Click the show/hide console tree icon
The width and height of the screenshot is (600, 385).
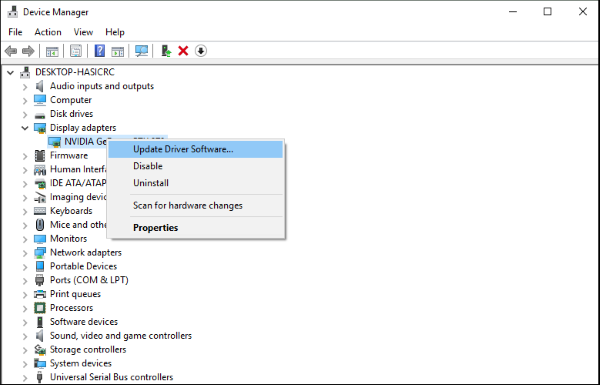tap(52, 51)
